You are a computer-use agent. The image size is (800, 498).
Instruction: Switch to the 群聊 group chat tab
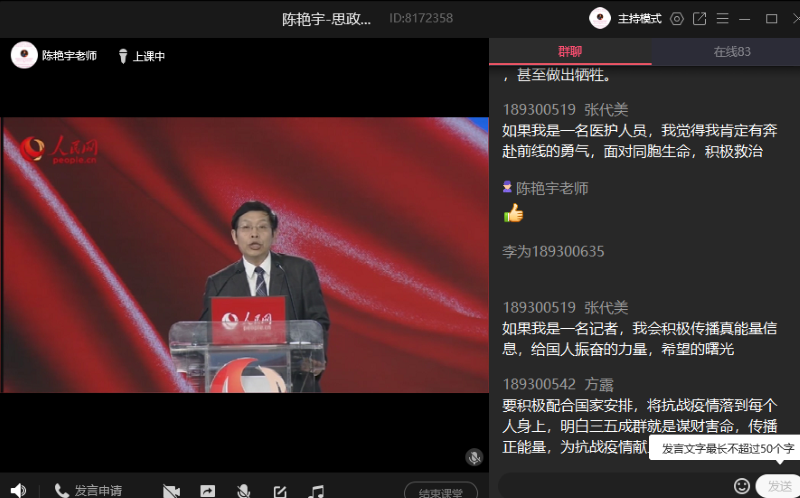[x=570, y=51]
